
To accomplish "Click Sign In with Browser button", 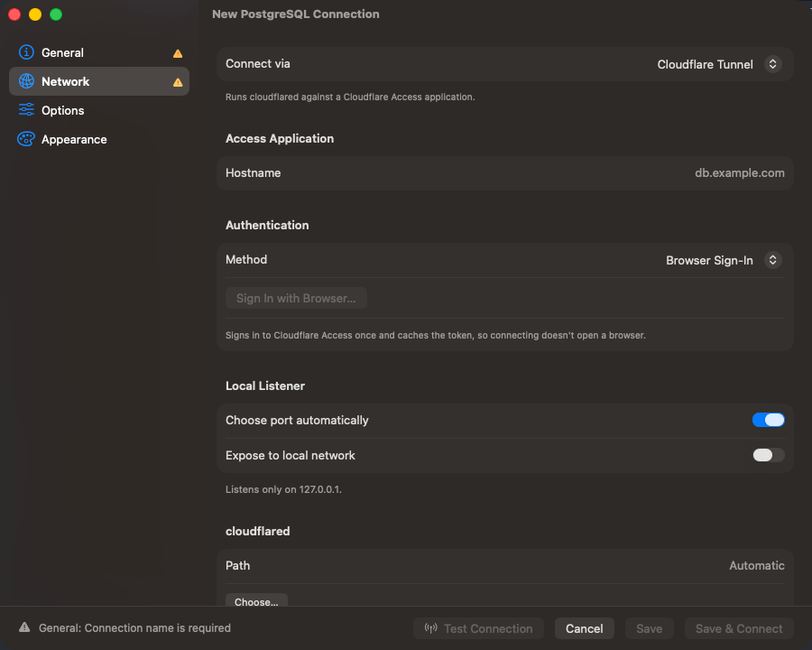I will point(296,298).
